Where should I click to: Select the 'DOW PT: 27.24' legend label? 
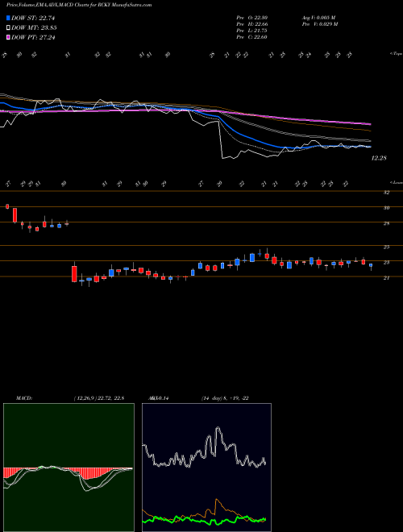(33, 37)
